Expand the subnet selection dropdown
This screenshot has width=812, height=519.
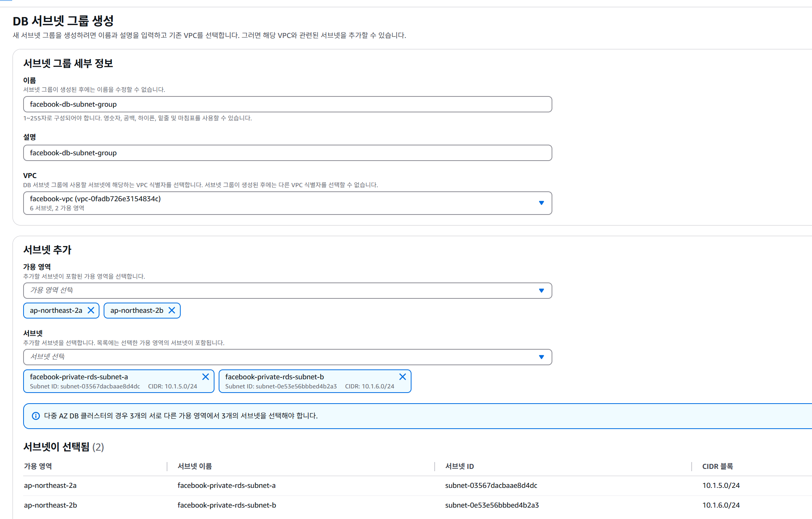click(541, 357)
